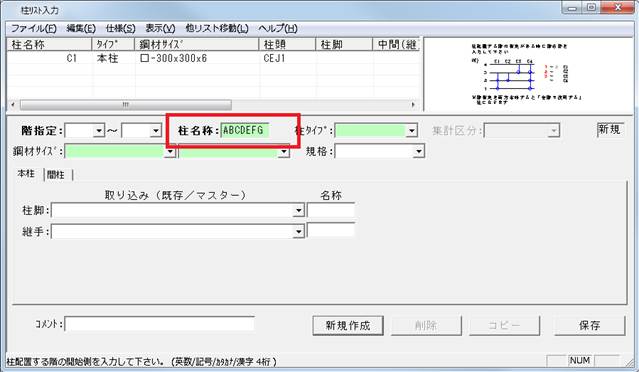Minimize the 柱リスト入力 window

point(573,8)
